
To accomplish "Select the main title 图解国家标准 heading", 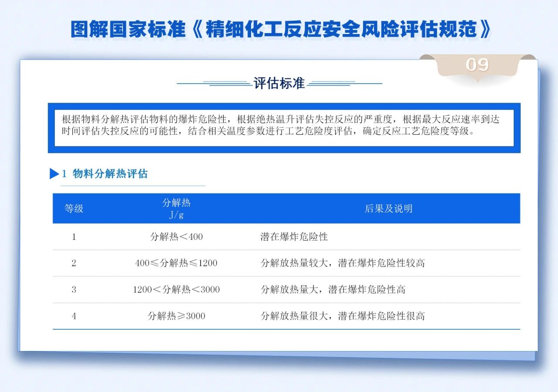I will point(281,29).
